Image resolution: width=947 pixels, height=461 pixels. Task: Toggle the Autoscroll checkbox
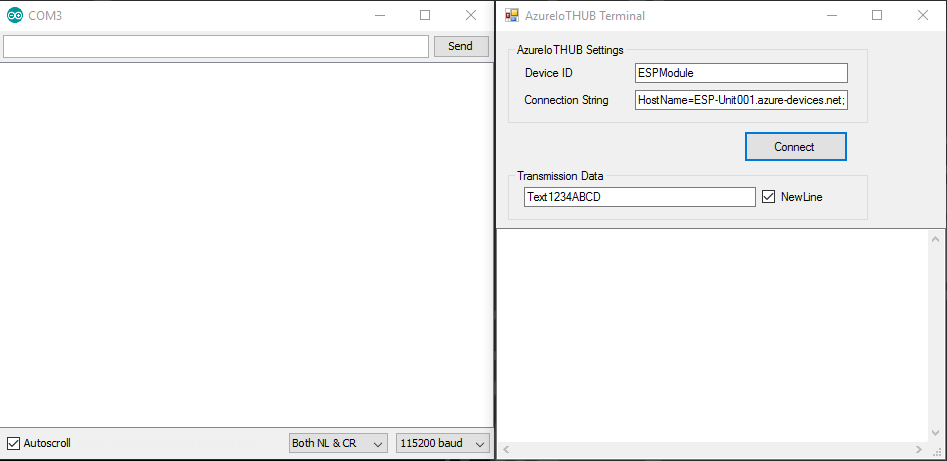(x=13, y=443)
